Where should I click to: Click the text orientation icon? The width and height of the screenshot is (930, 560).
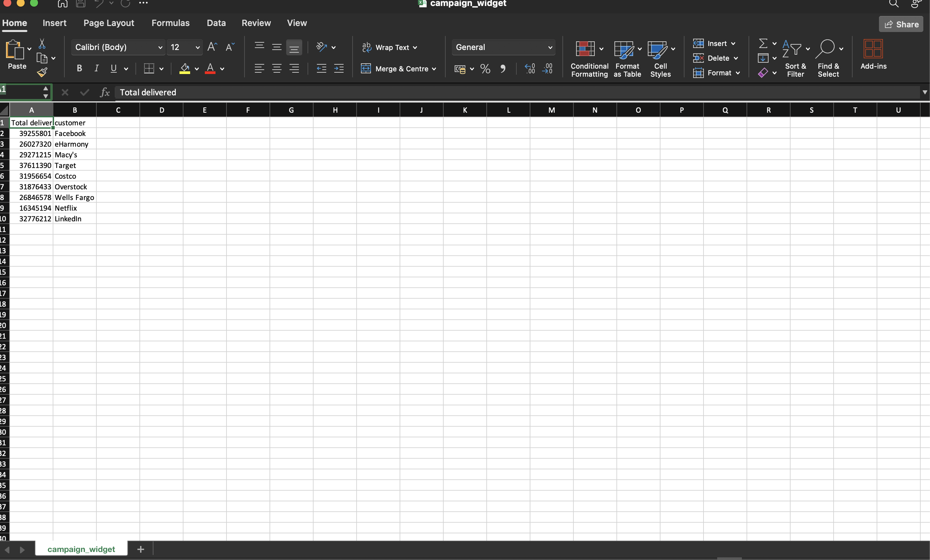[x=321, y=47]
